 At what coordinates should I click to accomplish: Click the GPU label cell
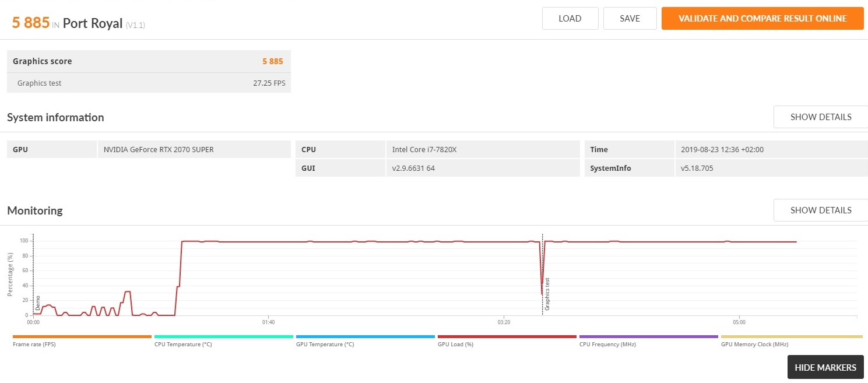pos(52,149)
